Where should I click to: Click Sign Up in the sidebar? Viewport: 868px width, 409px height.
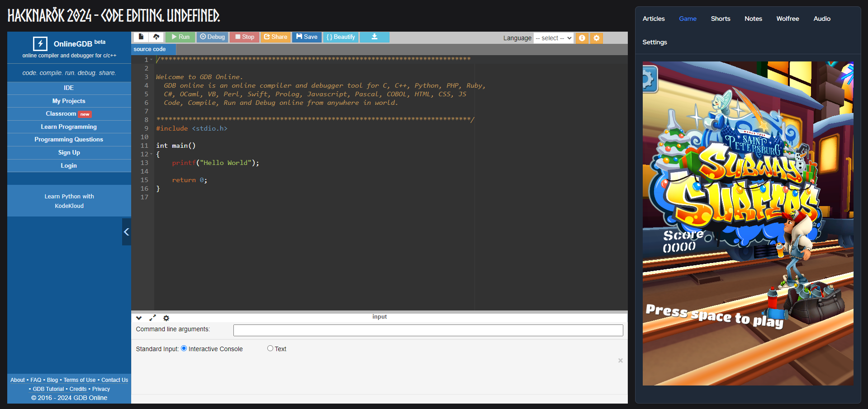click(69, 153)
